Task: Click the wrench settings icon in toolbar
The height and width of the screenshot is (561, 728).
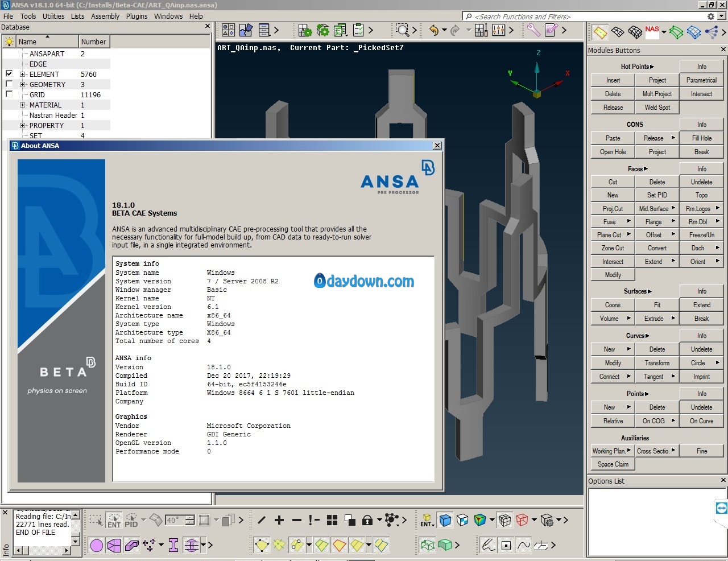Action: coord(533,30)
